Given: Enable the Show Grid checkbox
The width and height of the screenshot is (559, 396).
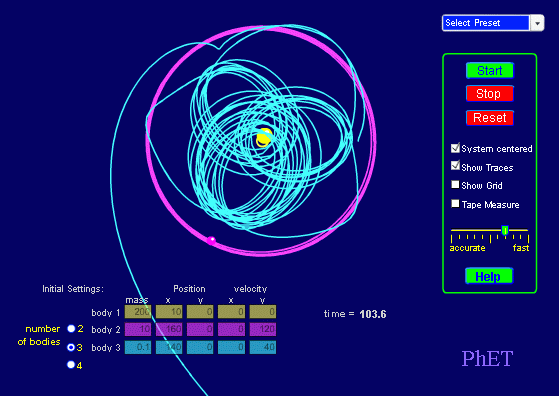Looking at the screenshot, I should 455,185.
